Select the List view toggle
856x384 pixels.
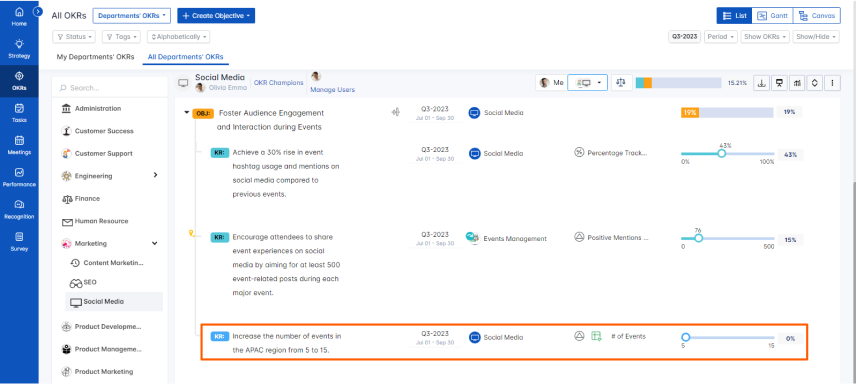click(734, 16)
